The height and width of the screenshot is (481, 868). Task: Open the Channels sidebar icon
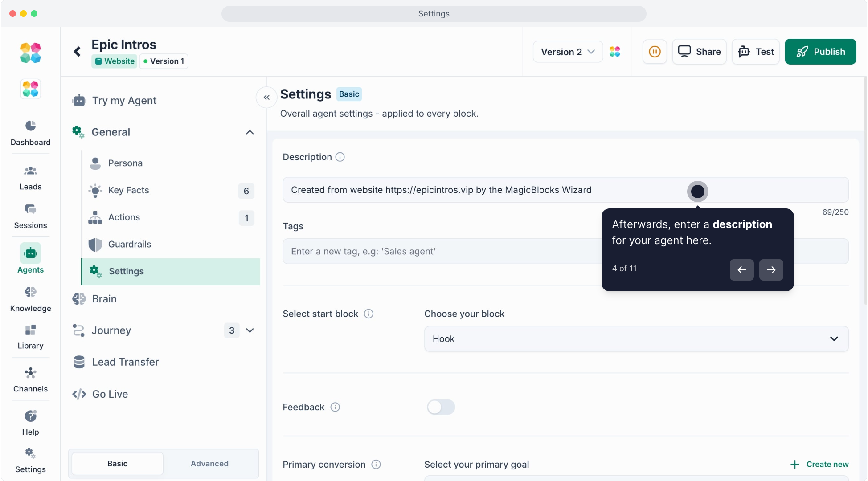coord(30,373)
